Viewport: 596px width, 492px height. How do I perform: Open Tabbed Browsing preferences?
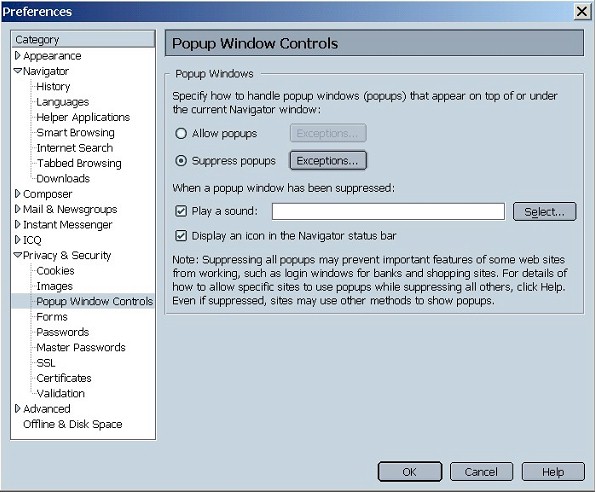[x=79, y=163]
